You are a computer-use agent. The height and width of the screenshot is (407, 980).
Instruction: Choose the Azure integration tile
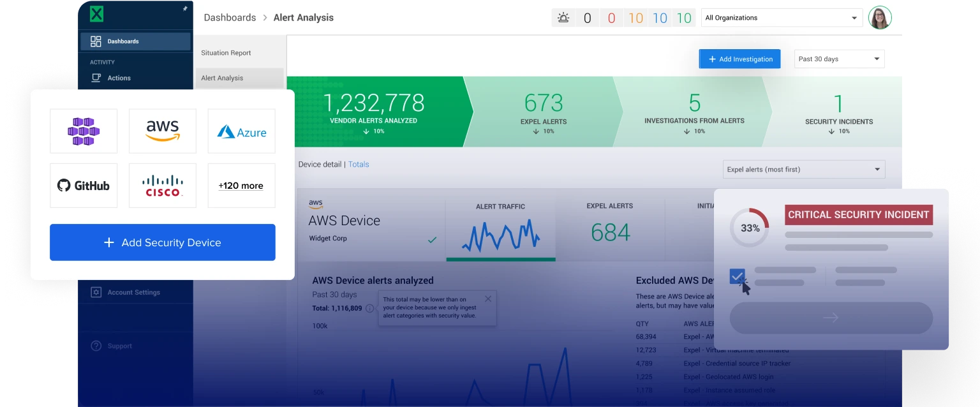coord(241,131)
